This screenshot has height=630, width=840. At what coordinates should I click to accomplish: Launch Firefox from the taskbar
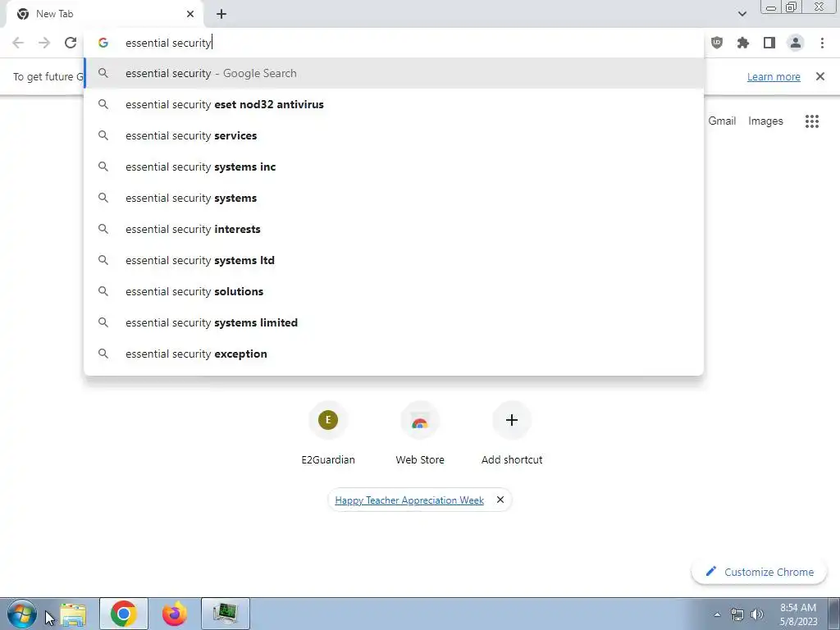point(175,614)
